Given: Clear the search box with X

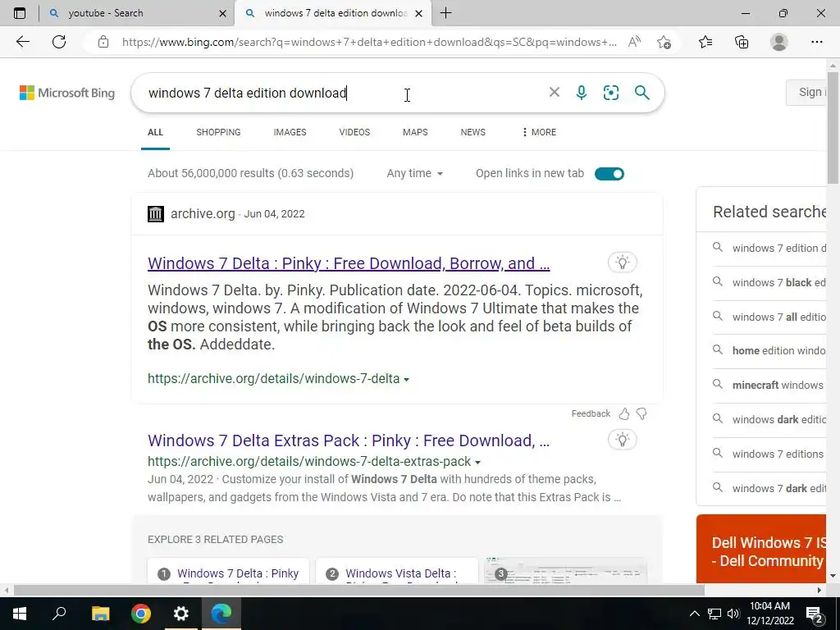Looking at the screenshot, I should [555, 92].
